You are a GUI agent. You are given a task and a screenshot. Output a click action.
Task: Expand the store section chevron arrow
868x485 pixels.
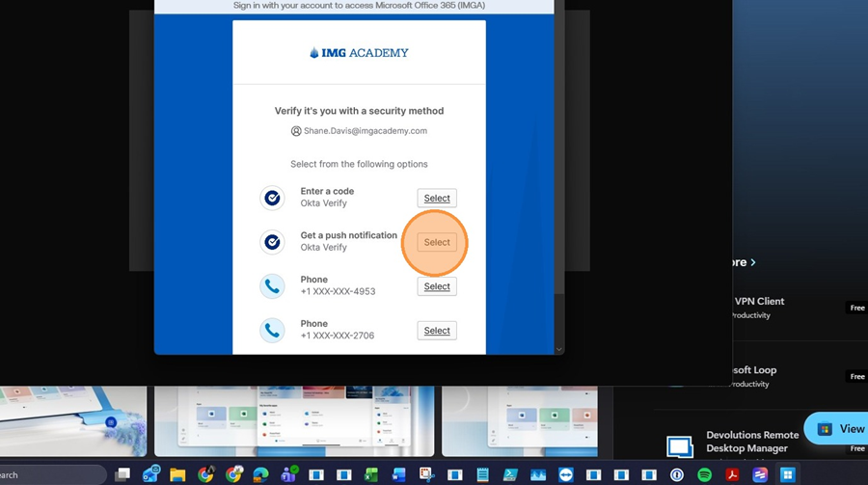click(752, 262)
